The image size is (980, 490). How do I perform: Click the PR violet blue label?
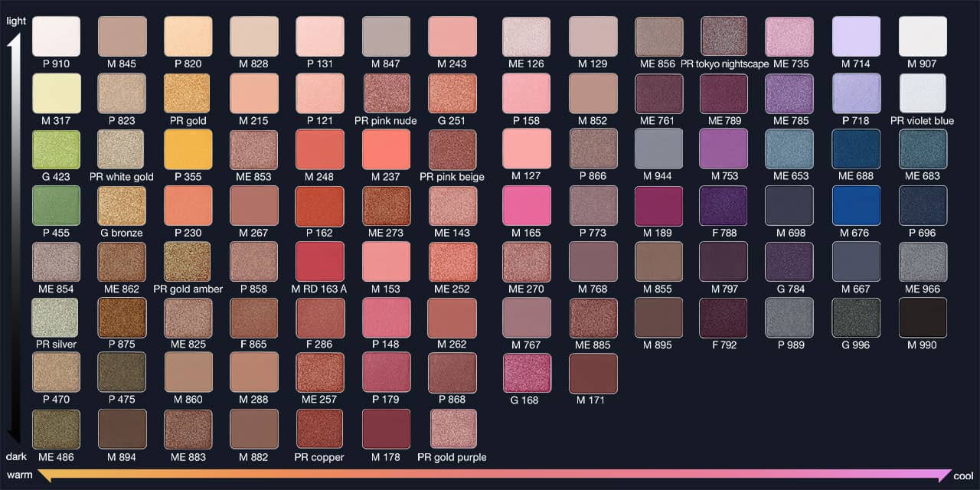[x=922, y=121]
